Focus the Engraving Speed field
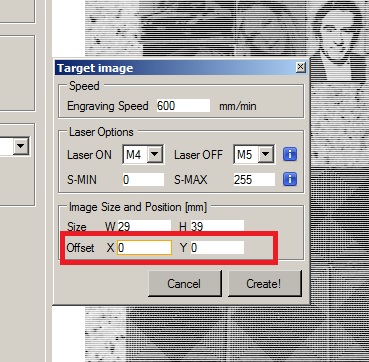This screenshot has width=369, height=362. tap(183, 106)
